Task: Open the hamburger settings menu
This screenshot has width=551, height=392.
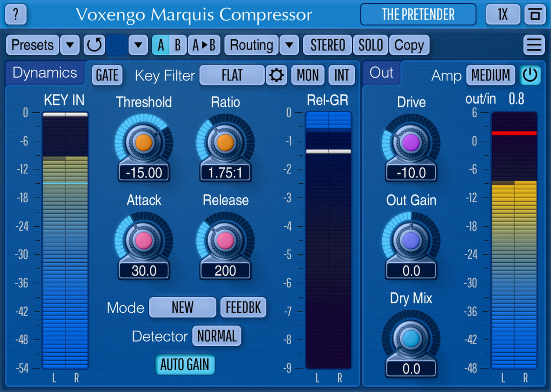Action: pyautogui.click(x=534, y=45)
